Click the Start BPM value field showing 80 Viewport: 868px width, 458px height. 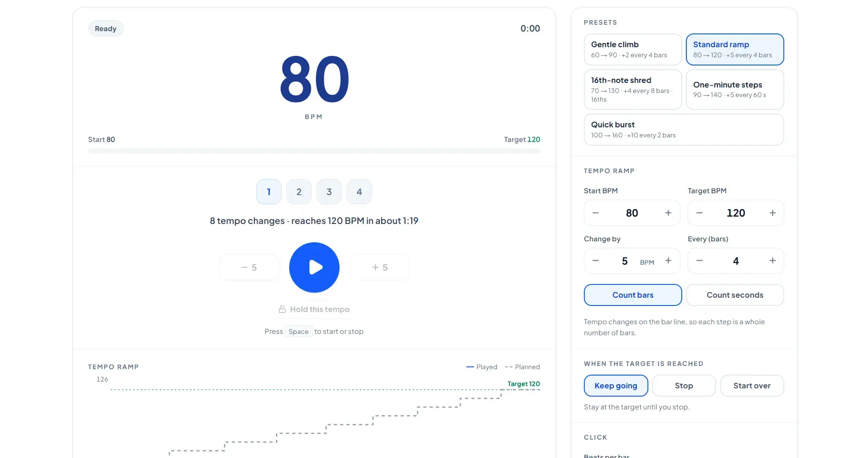pos(632,213)
